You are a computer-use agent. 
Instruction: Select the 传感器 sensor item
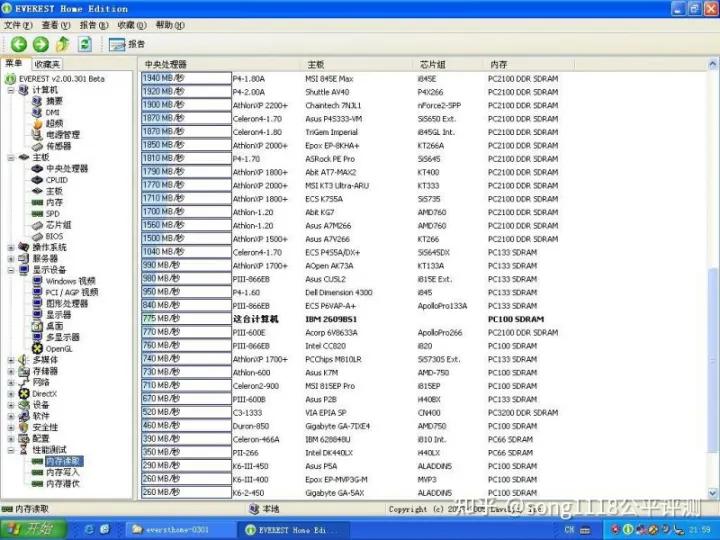58,146
